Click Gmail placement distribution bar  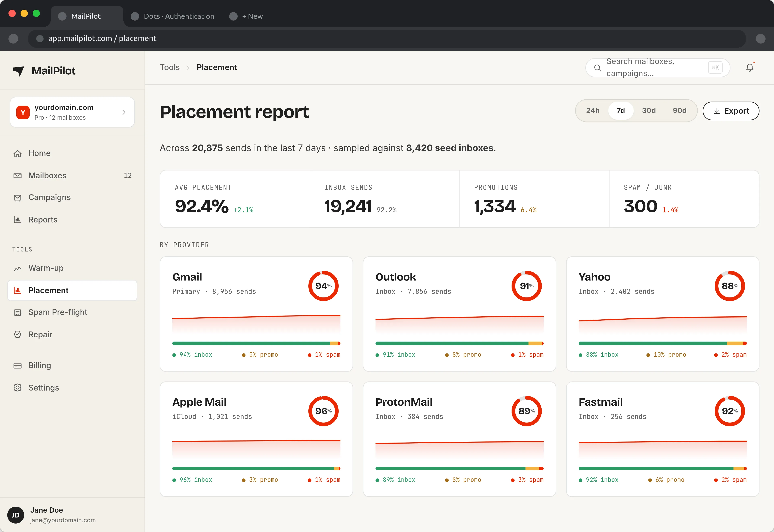tap(256, 343)
